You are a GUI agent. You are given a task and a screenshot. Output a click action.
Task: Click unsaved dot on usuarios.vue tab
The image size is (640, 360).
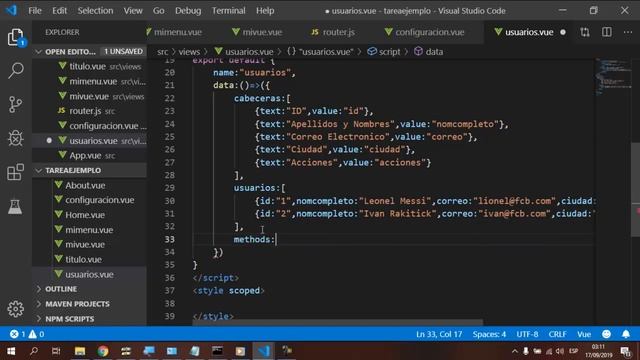[563, 32]
